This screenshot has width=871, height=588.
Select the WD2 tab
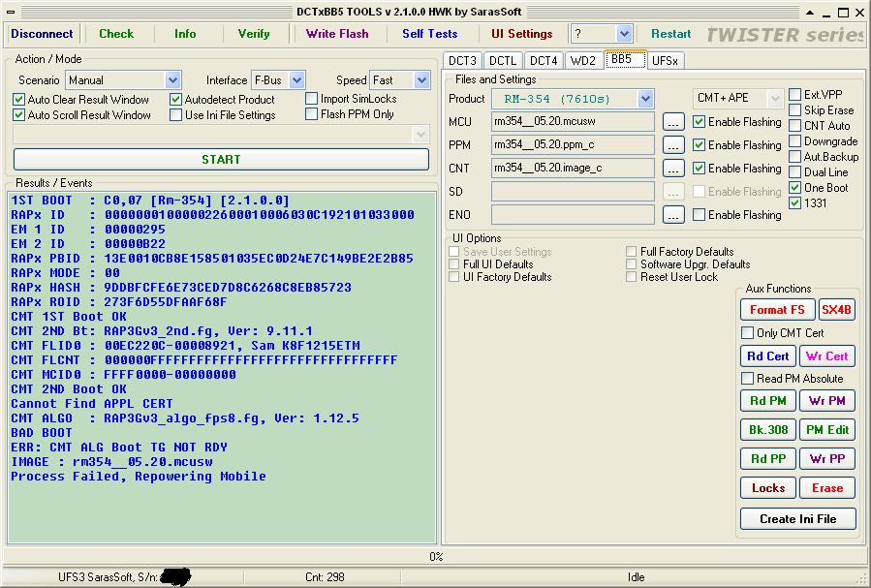(582, 60)
